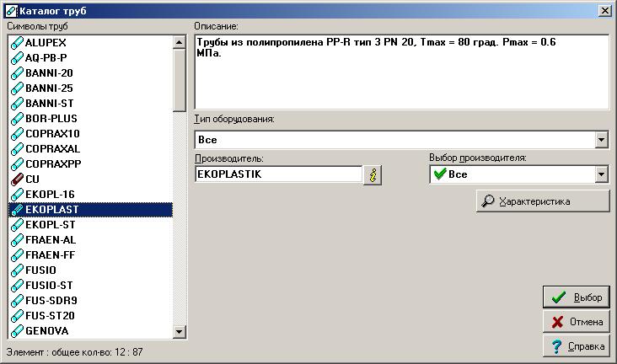Click the pipe list scroll down arrow
The height and width of the screenshot is (364, 617).
(179, 331)
